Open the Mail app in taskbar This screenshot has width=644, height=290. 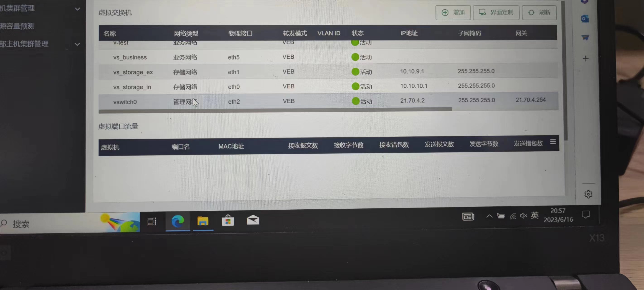pos(253,220)
